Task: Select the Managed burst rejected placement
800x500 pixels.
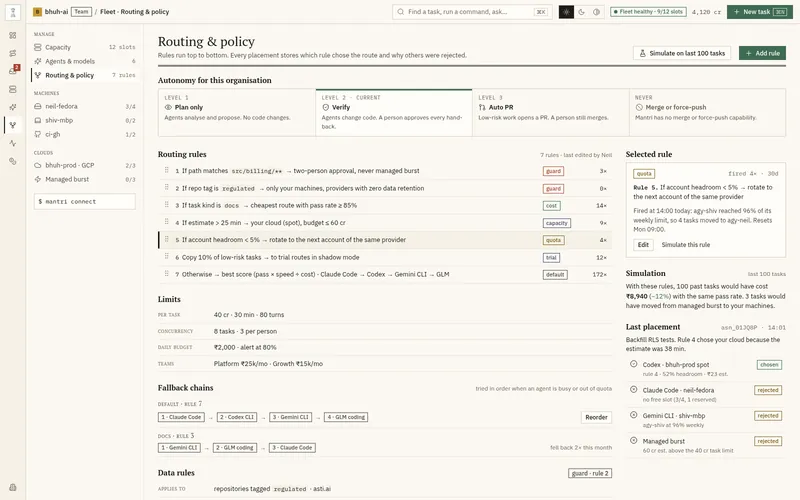Action: click(x=706, y=445)
